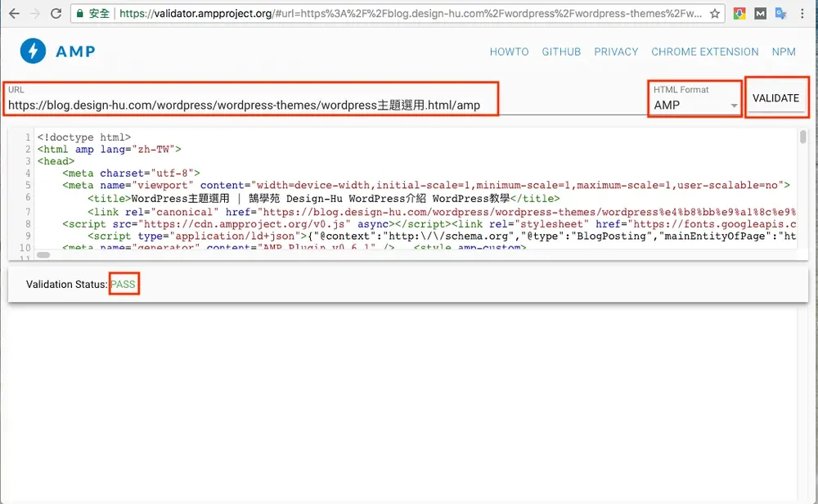Click the meta viewport code line
Viewport: 818px width, 504px height.
tap(426, 185)
